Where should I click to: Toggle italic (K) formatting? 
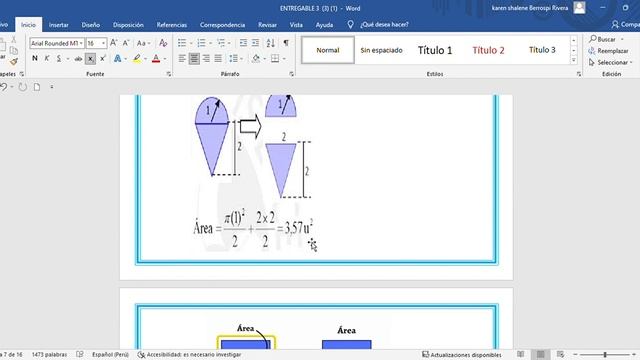[47, 59]
